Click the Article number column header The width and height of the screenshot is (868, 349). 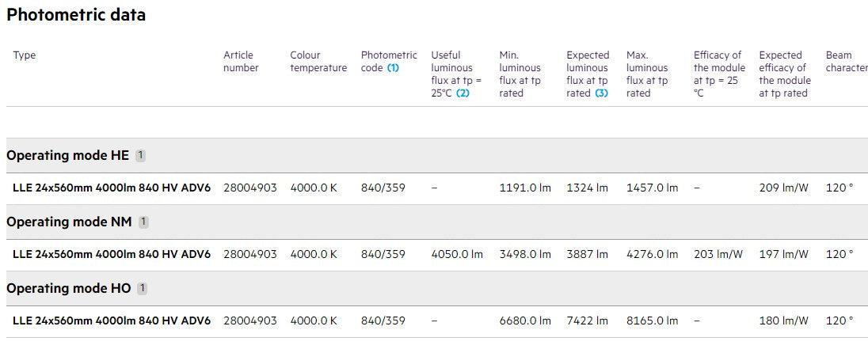(x=241, y=62)
